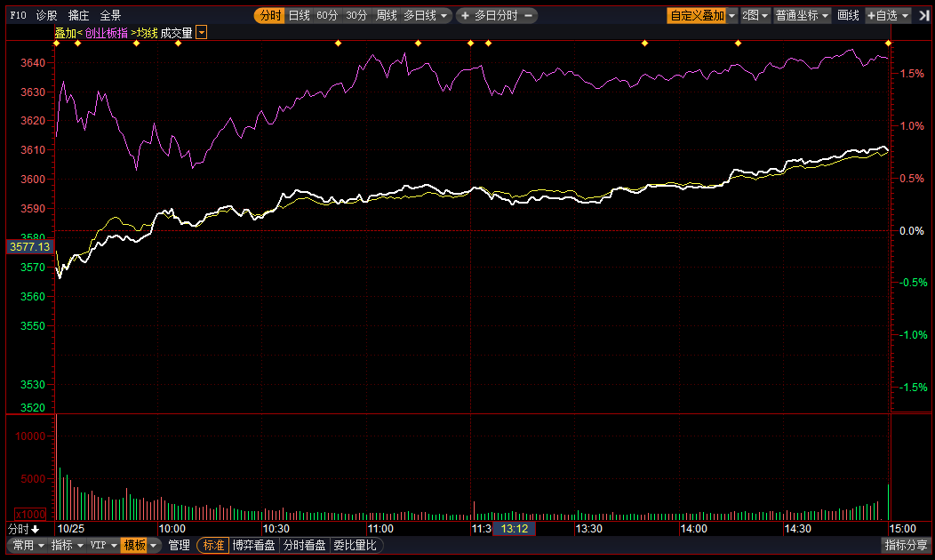Click the 成交量 volume legend
935x560 pixels.
pos(177,33)
